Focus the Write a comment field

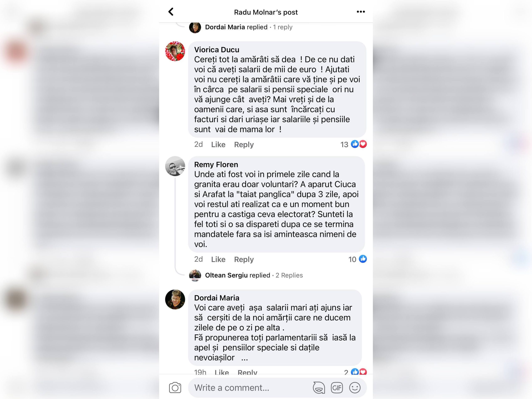coord(250,388)
